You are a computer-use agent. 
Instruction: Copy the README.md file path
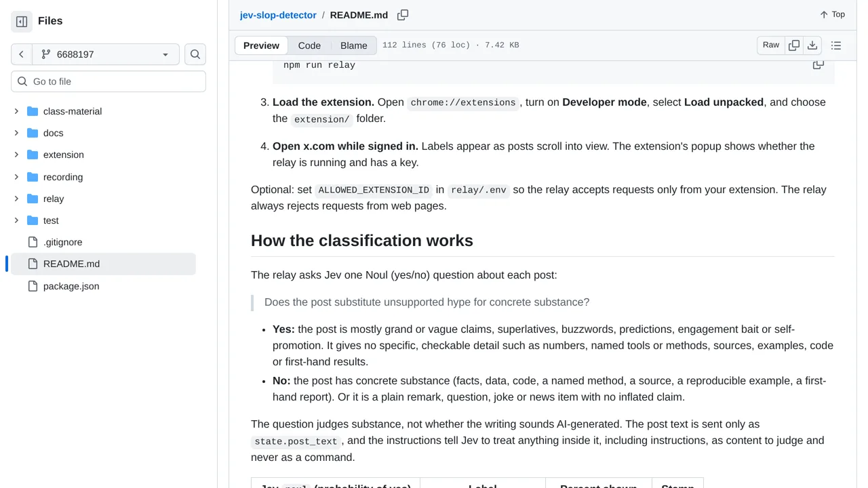point(403,15)
